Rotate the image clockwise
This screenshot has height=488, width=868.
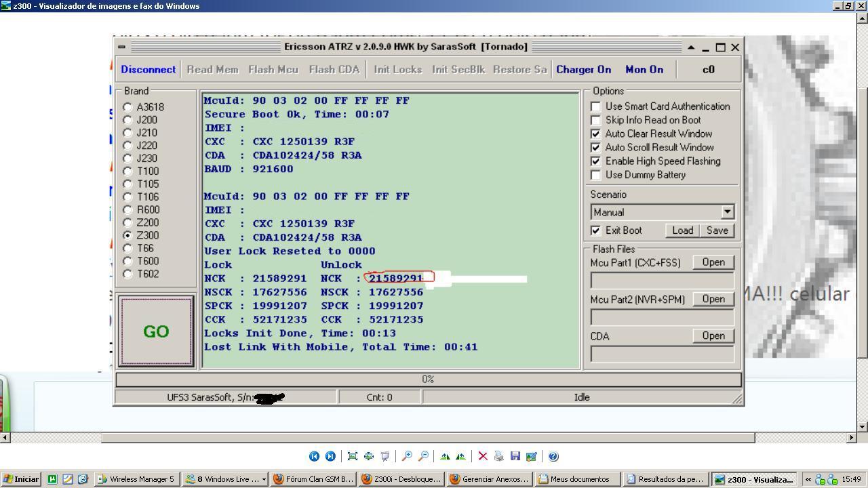[445, 456]
